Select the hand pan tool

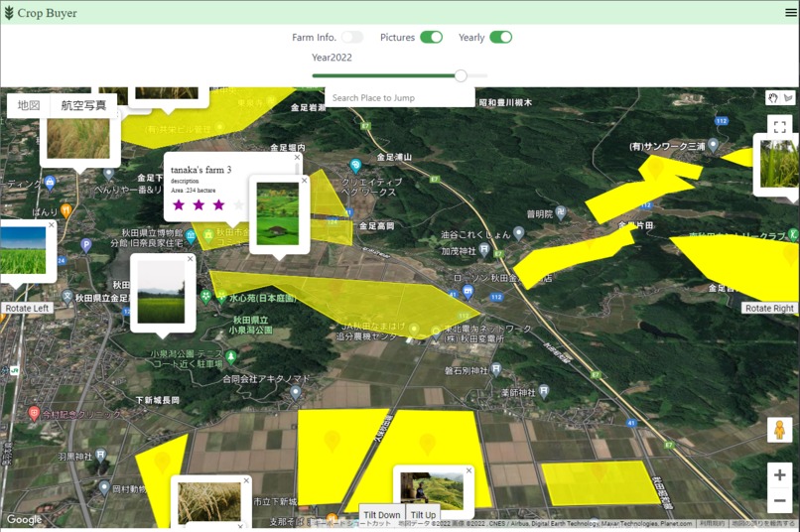tap(773, 97)
